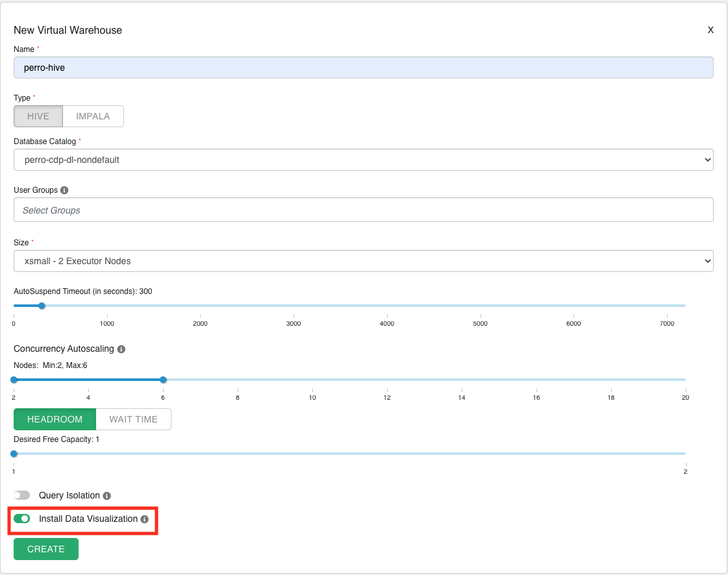Open the Size dropdown
The width and height of the screenshot is (728, 575).
[x=363, y=261]
